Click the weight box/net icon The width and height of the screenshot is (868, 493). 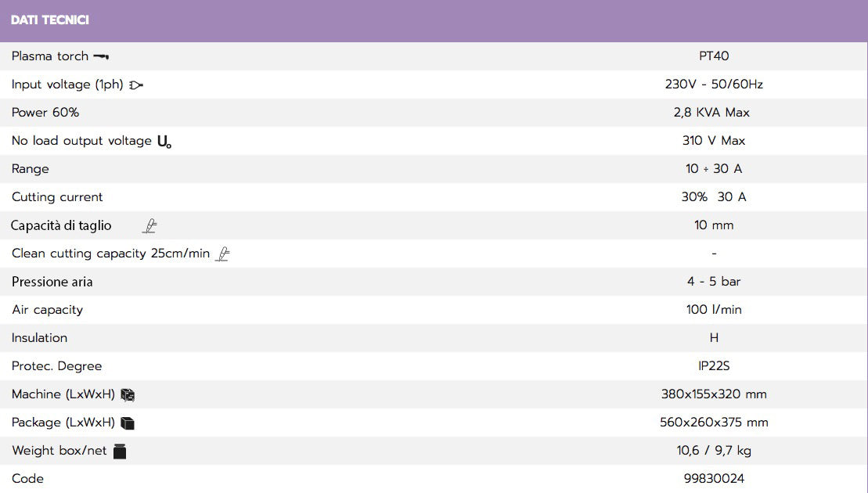coord(120,452)
